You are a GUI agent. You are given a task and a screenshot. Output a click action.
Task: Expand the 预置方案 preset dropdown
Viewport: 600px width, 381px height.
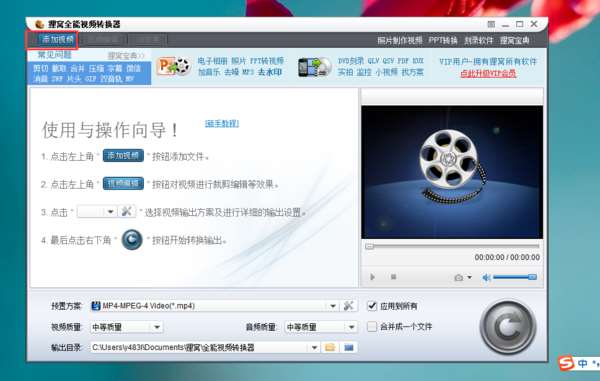333,306
